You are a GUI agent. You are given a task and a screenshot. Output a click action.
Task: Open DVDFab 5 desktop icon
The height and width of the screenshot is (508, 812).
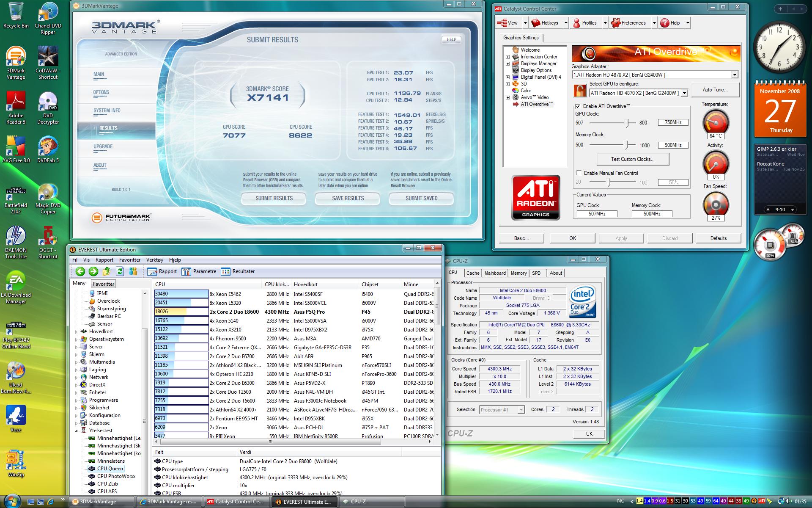(48, 149)
